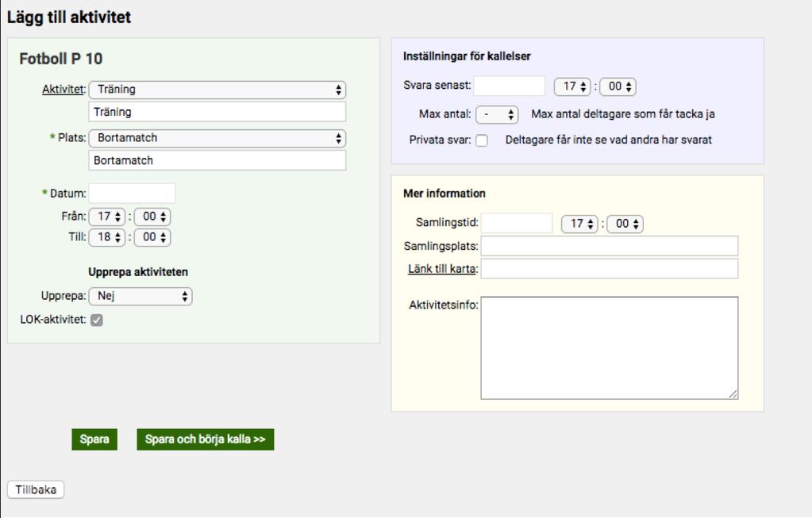This screenshot has width=812, height=518.
Task: Enable the Privata svar checkbox
Action: (x=482, y=140)
